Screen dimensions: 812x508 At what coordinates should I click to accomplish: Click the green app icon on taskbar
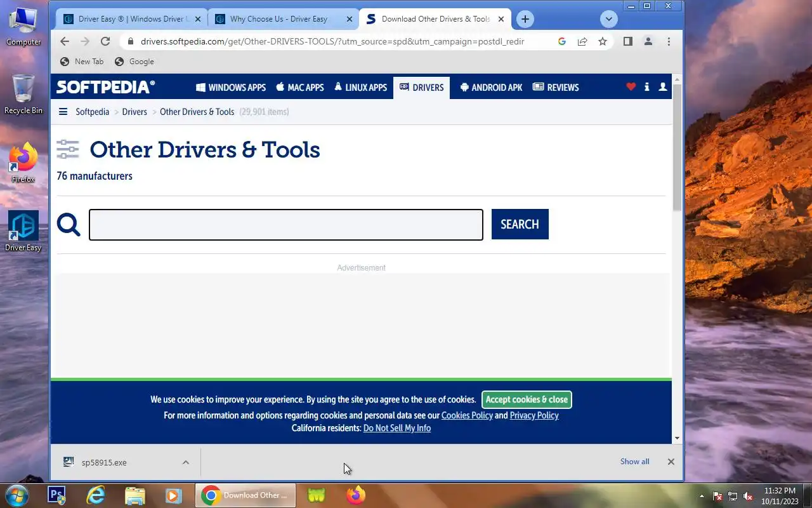tap(317, 495)
